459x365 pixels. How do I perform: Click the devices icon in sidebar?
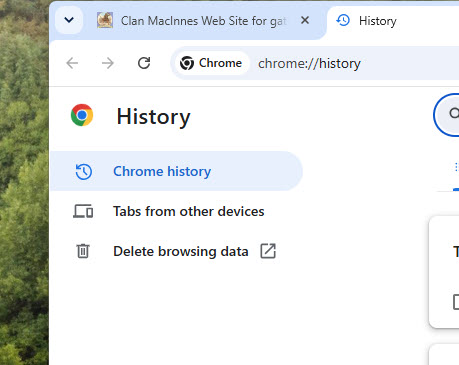[83, 211]
